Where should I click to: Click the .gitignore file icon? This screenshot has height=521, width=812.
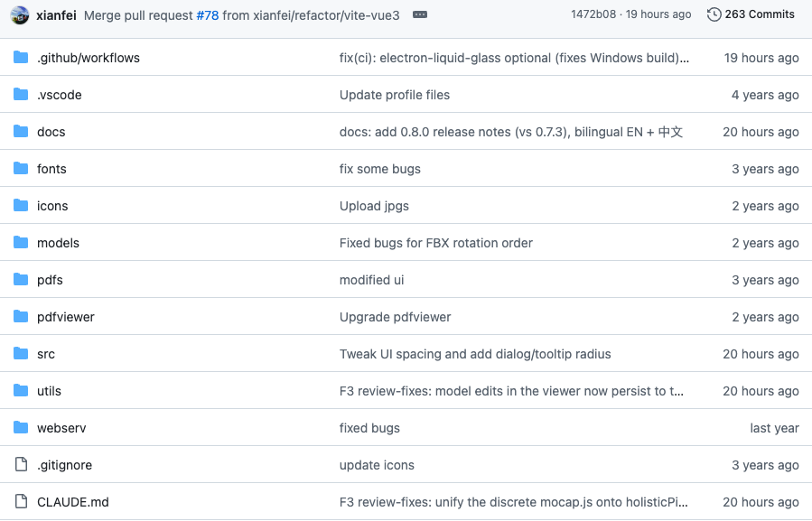[21, 464]
